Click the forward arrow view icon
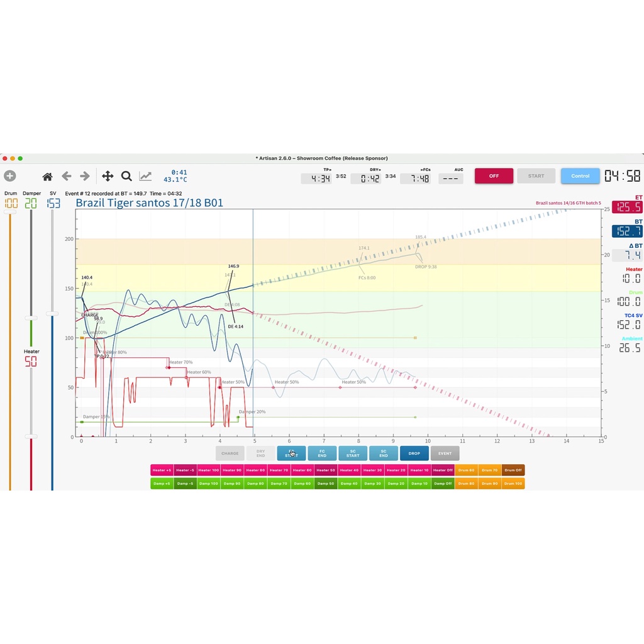Viewport: 644px width, 644px height. tap(85, 177)
